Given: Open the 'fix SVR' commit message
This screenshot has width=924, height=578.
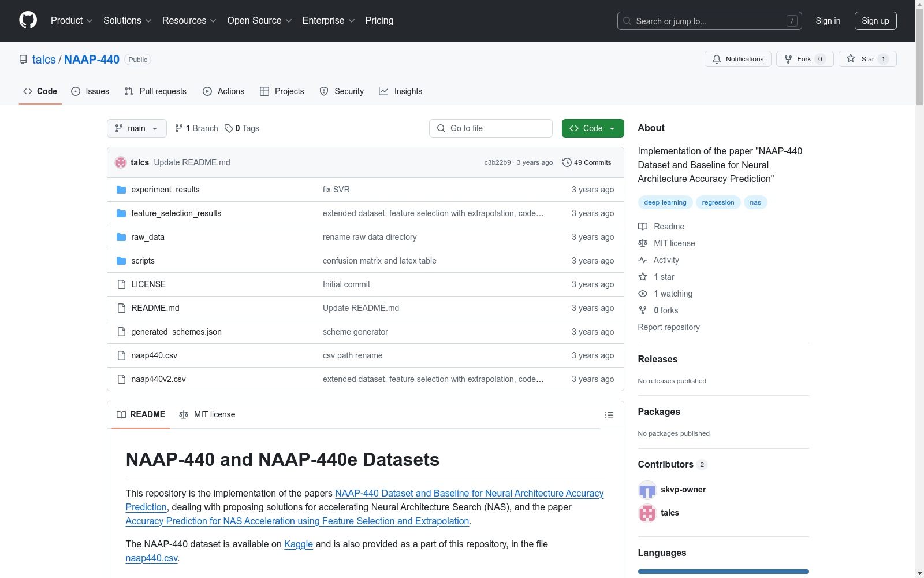Looking at the screenshot, I should point(336,190).
